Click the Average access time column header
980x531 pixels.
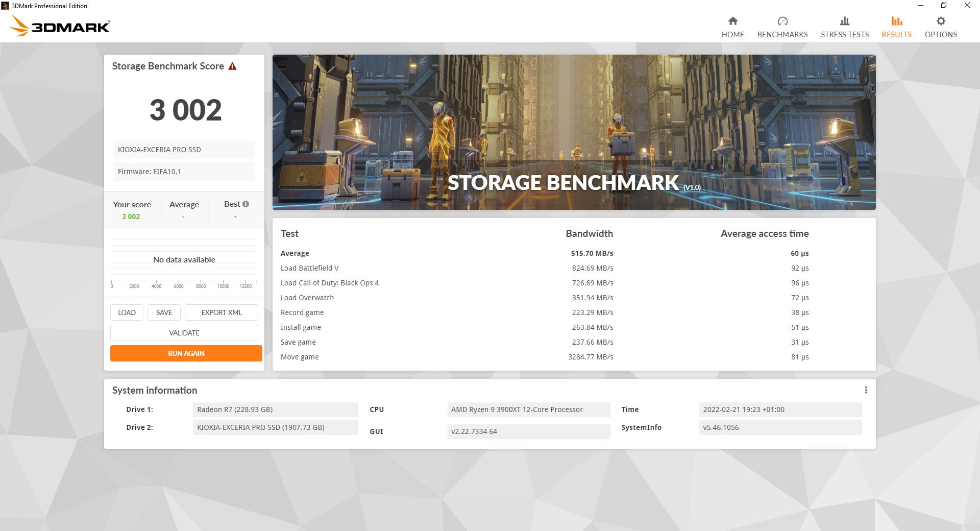765,233
